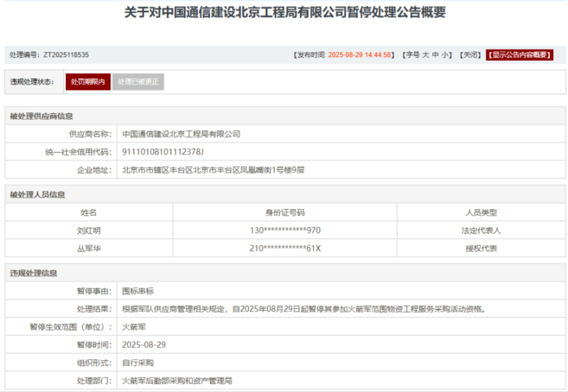Set font size to 中
The image size is (568, 392).
pos(435,55)
